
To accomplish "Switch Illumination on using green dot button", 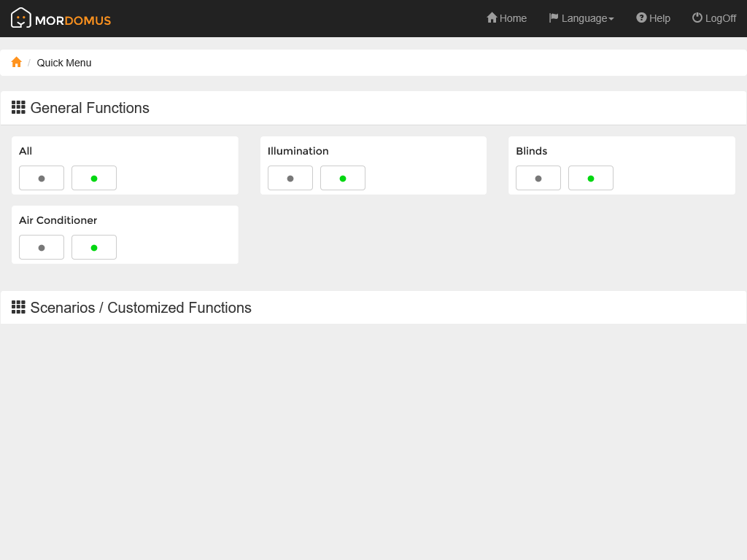I will (x=343, y=178).
